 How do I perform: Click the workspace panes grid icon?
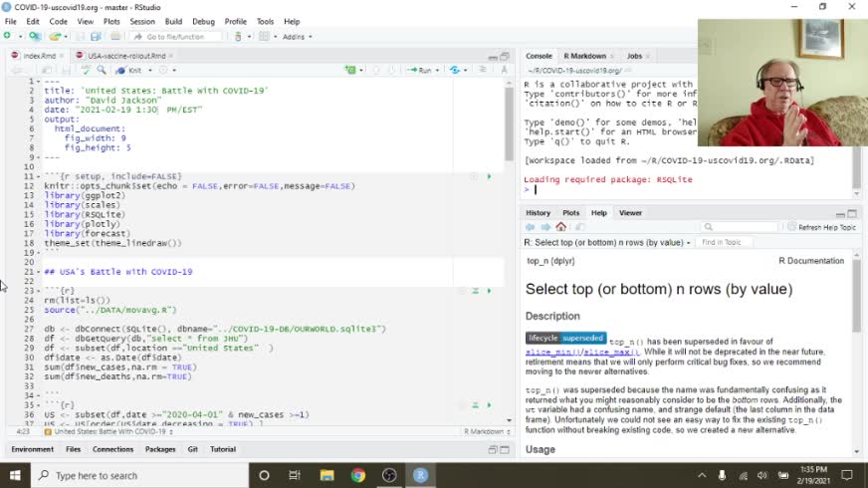[264, 37]
